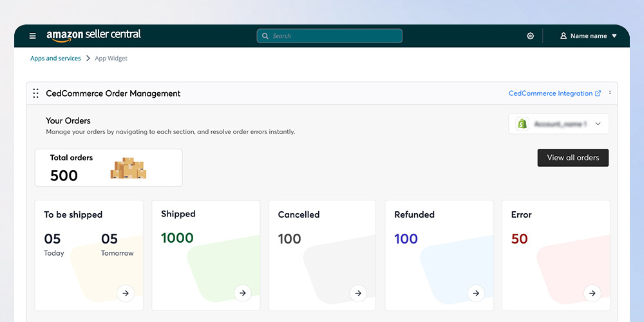644x322 pixels.
Task: Click the search magnifier icon
Action: click(x=265, y=35)
